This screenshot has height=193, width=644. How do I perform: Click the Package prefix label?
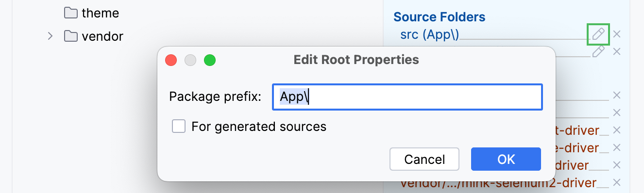pyautogui.click(x=215, y=96)
